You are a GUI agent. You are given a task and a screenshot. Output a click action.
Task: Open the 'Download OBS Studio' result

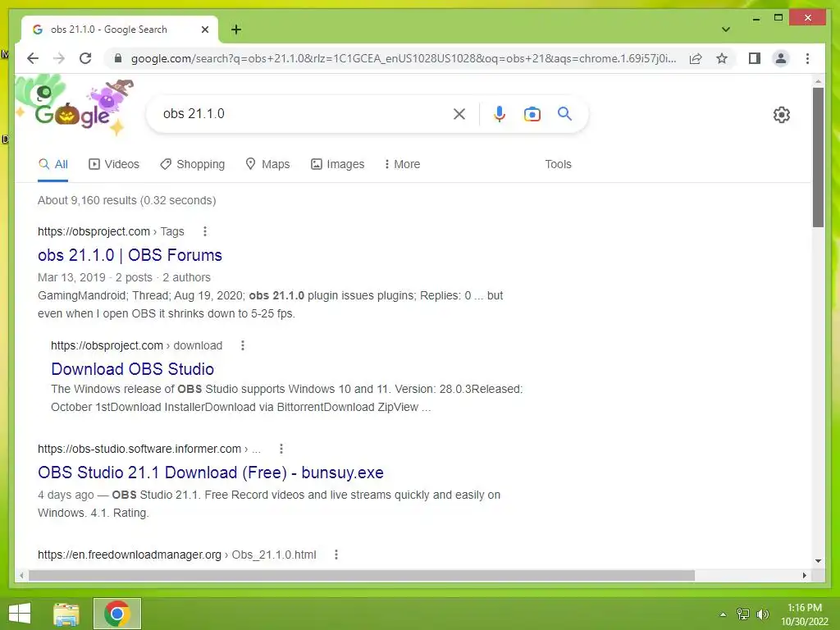[132, 369]
